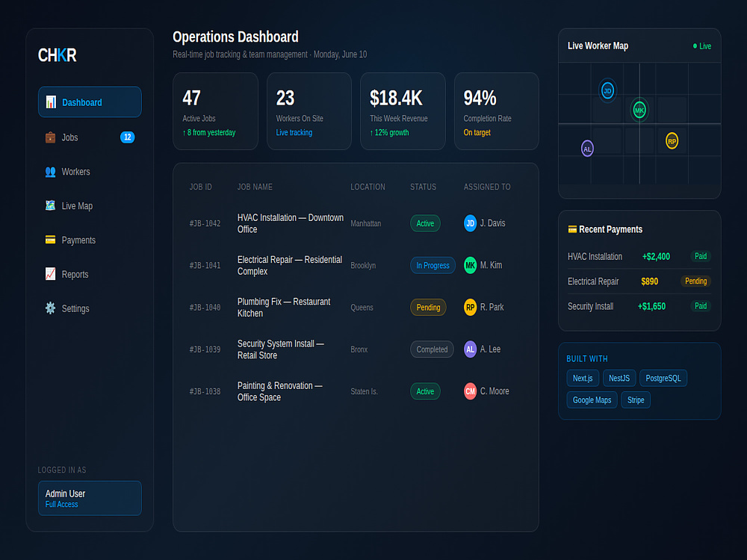The width and height of the screenshot is (747, 560).
Task: Click the In Progress status badge
Action: click(x=433, y=265)
